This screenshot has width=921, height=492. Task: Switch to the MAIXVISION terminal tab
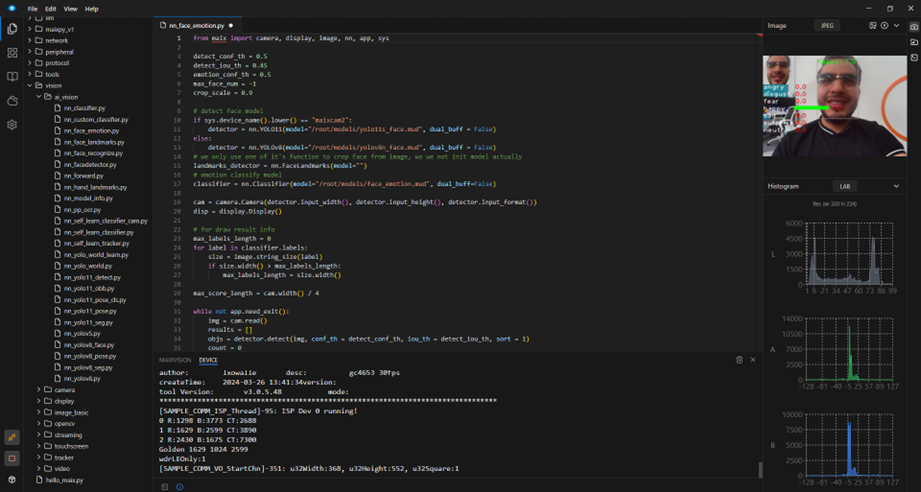175,360
